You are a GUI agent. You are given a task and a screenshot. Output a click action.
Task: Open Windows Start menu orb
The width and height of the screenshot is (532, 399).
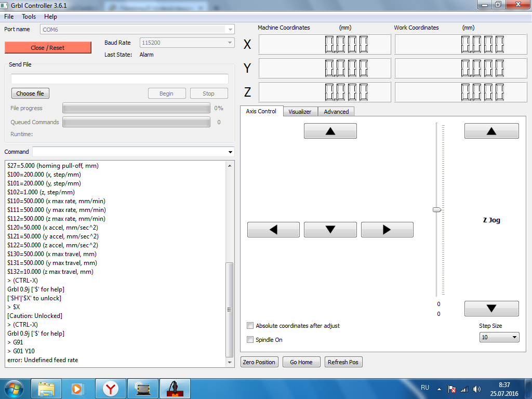point(14,389)
